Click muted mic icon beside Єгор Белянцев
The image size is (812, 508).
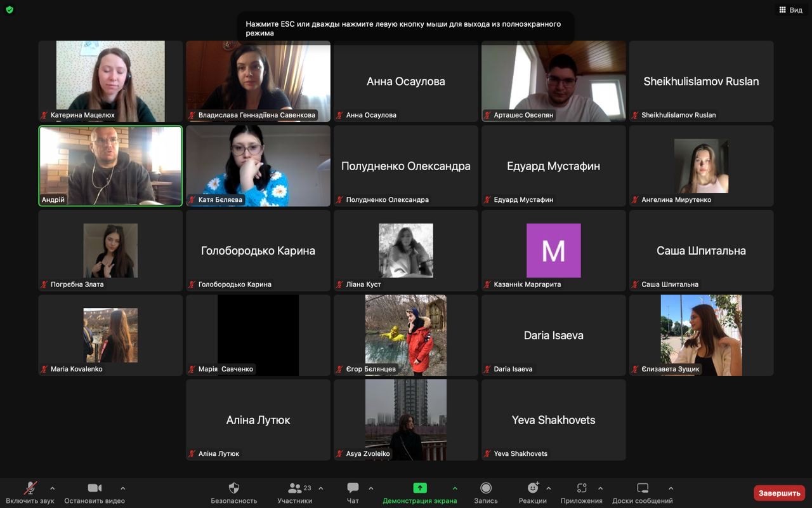click(x=340, y=369)
